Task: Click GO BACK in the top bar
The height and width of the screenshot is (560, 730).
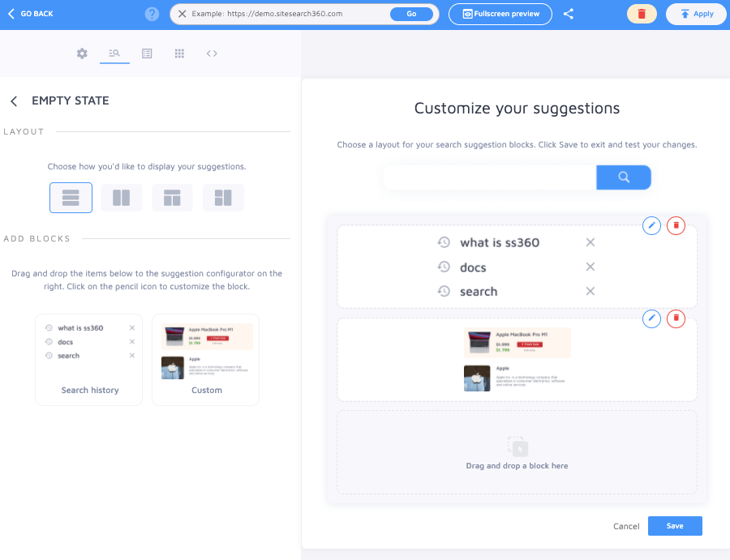Action: pos(31,14)
